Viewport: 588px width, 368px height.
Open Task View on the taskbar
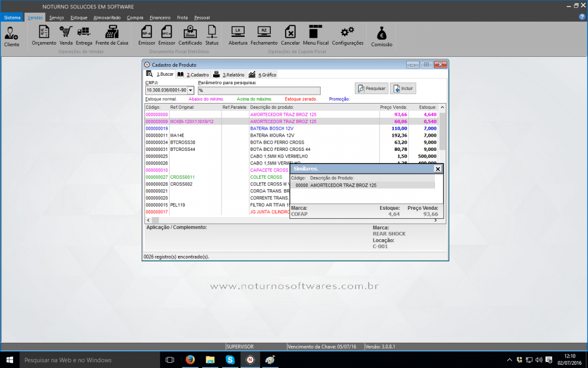(170, 360)
